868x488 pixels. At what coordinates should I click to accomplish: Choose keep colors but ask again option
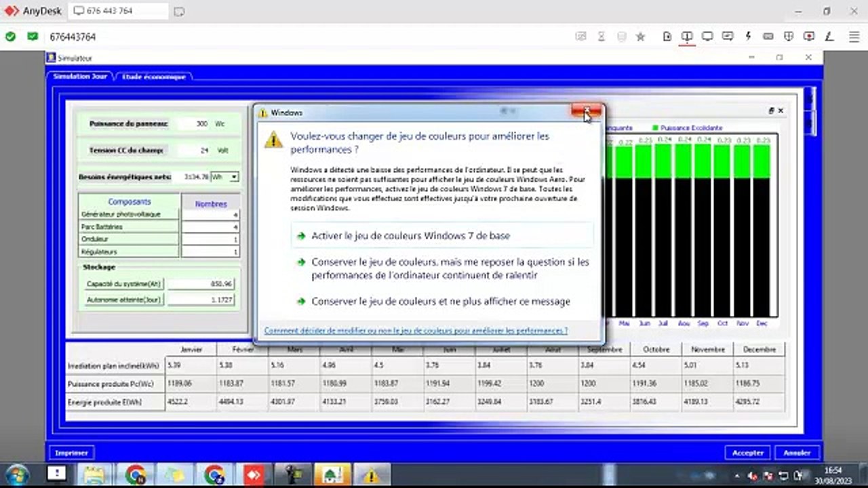(442, 268)
